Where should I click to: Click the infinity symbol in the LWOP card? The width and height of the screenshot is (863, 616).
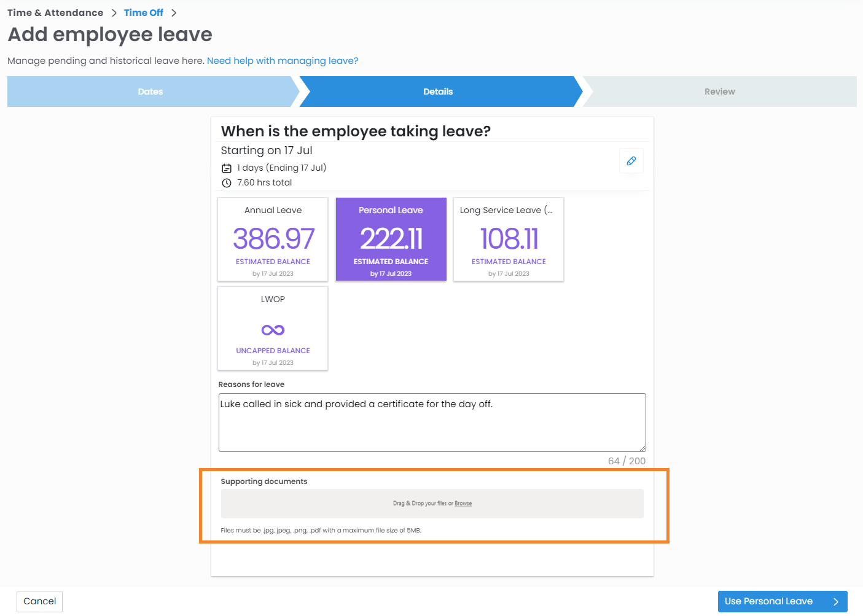pyautogui.click(x=273, y=330)
